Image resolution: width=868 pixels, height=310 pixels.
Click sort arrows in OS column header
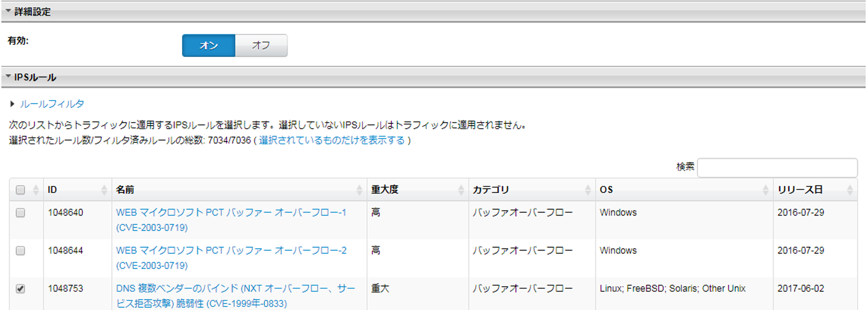tap(765, 190)
